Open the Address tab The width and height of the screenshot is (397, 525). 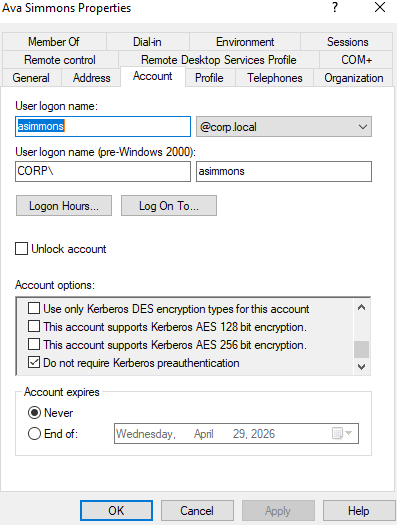91,78
